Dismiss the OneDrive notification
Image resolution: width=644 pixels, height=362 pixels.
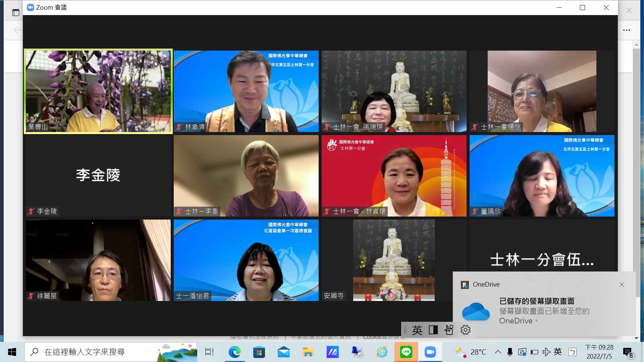pos(622,285)
